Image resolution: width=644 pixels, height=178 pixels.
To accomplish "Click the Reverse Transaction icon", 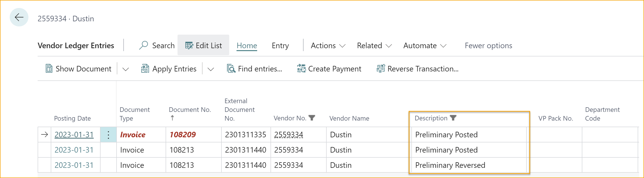I will [x=381, y=69].
